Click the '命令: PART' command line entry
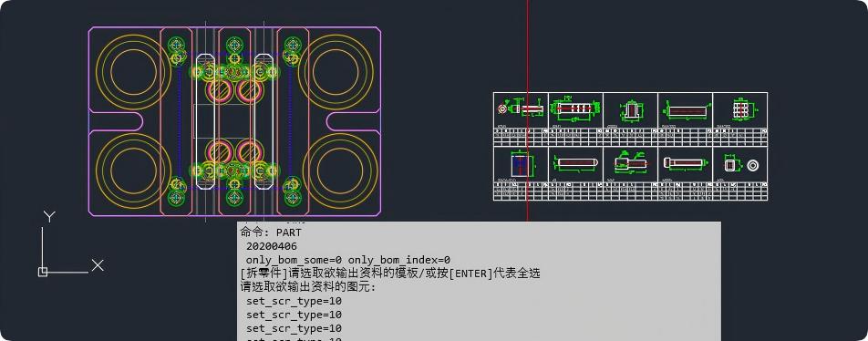Screen dimensions: 868x341 272,232
